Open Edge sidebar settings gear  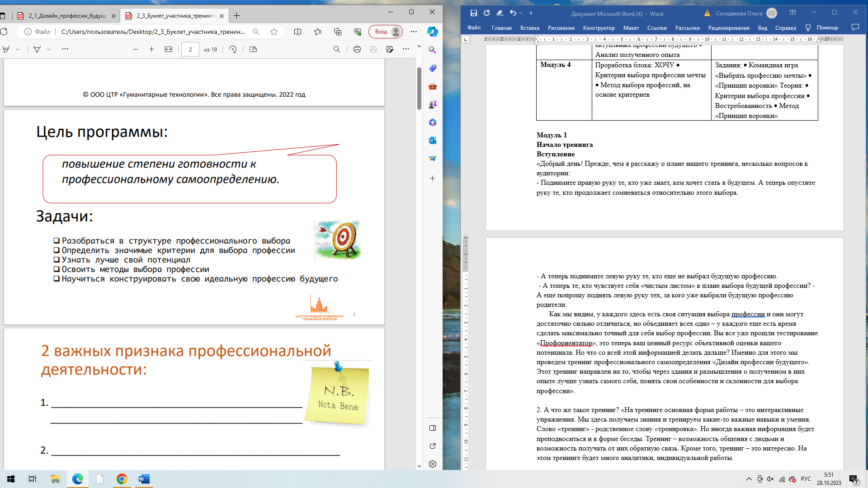coord(433,464)
